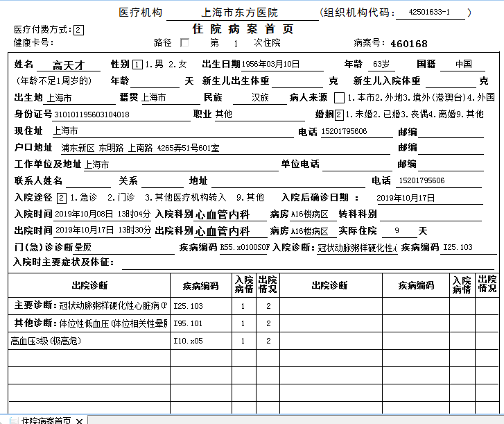Click the 出院情况 cell in 高血压3级 row
Screen dimensions: 504x424
click(268, 341)
